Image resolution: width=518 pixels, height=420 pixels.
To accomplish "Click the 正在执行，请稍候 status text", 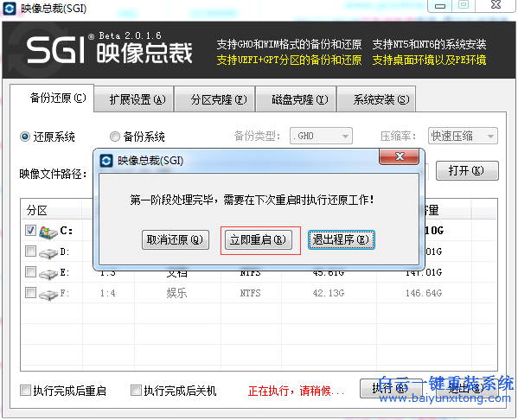I will coord(296,391).
